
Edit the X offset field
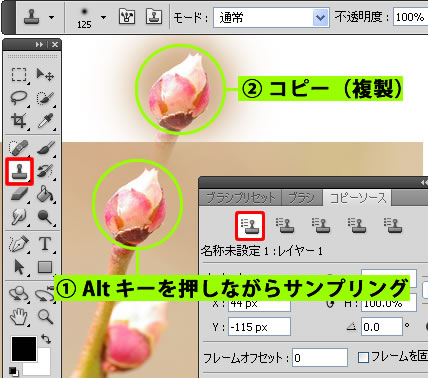click(x=259, y=304)
